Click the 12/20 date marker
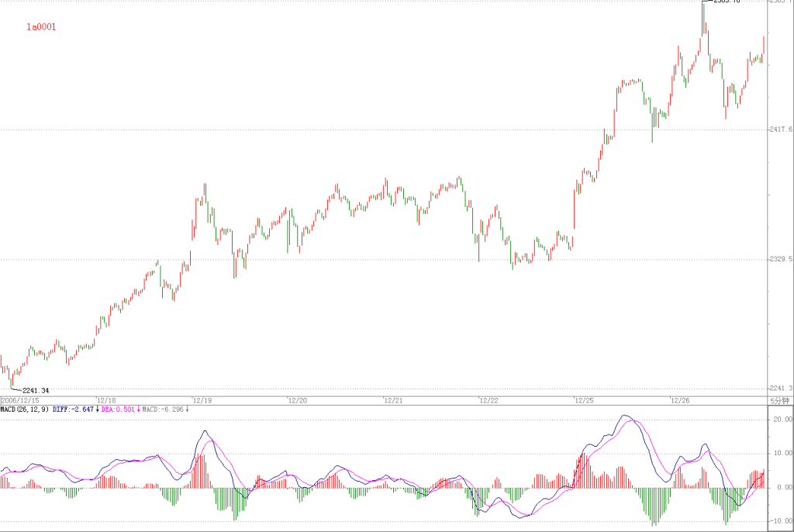This screenshot has height=532, width=794. coord(297,400)
